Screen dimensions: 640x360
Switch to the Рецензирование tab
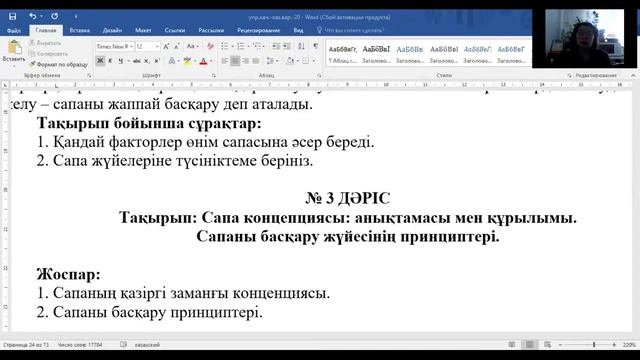coord(259,30)
